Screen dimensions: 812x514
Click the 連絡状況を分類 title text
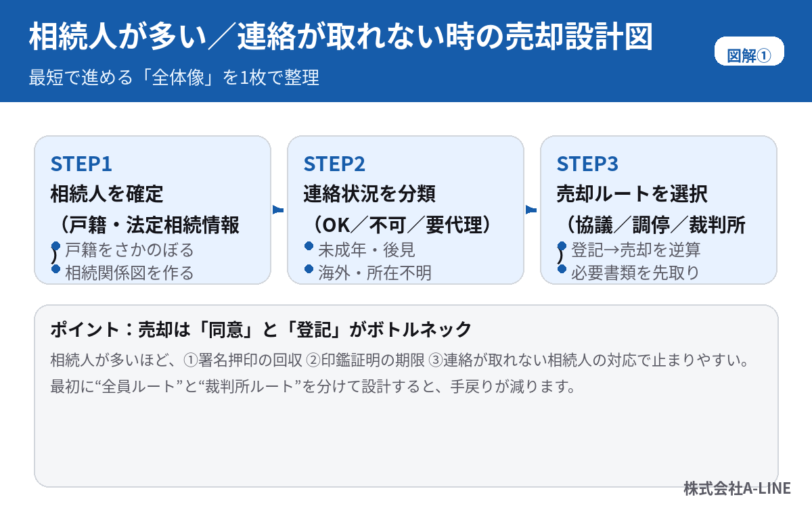(x=369, y=194)
